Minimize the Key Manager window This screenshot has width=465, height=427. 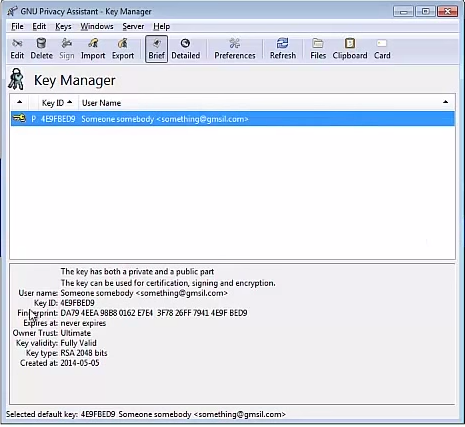(x=404, y=12)
